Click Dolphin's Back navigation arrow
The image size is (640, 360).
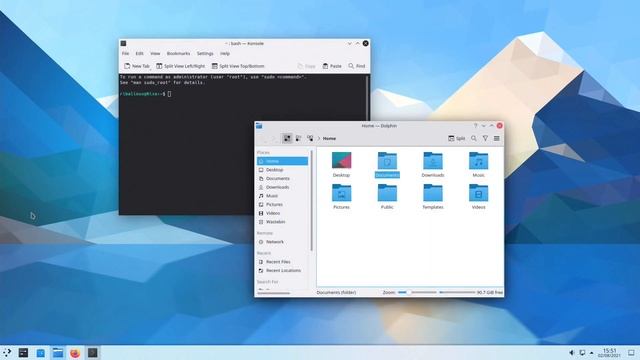tap(263, 138)
